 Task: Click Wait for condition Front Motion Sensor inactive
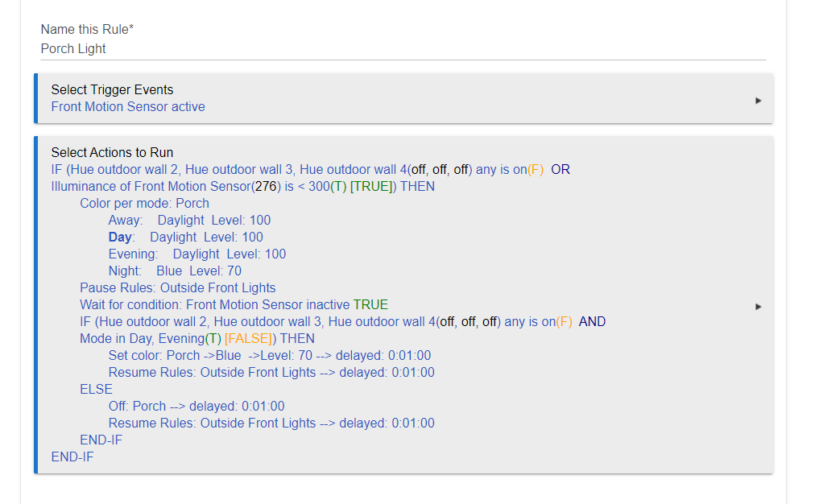click(234, 304)
